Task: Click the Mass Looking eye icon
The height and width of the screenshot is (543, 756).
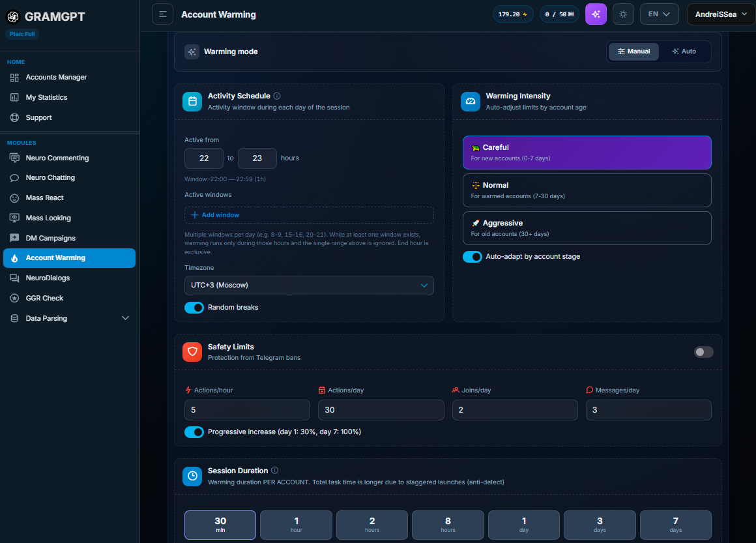Action: coord(14,218)
